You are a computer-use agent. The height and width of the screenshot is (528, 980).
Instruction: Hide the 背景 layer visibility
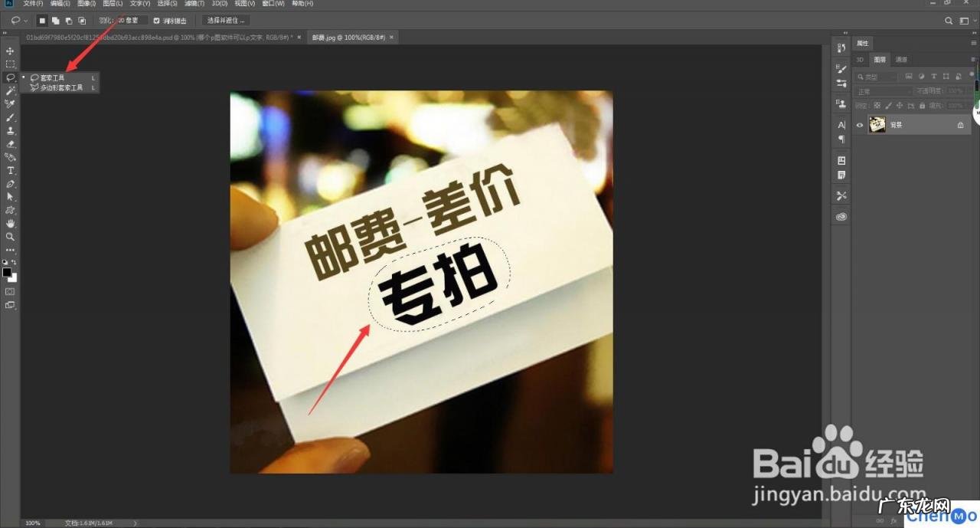[860, 124]
